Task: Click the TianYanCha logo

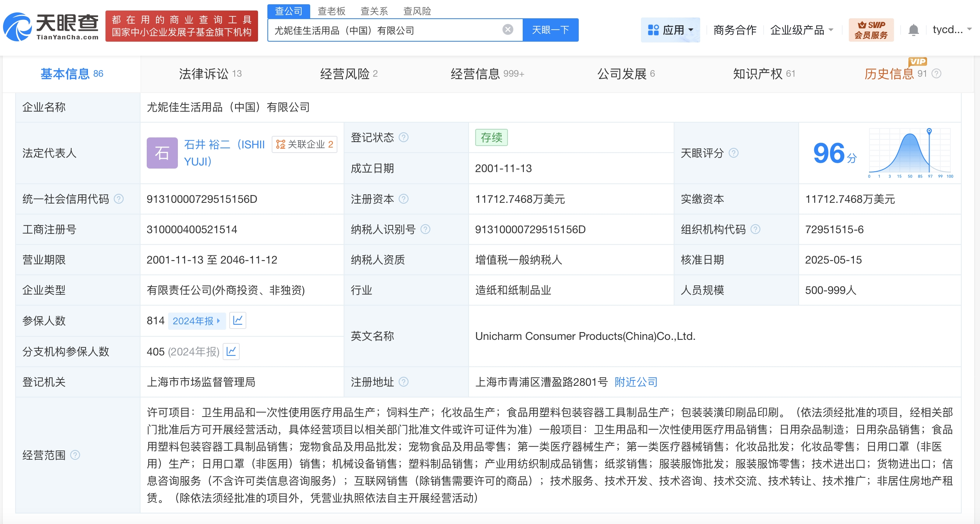Action: coord(51,26)
